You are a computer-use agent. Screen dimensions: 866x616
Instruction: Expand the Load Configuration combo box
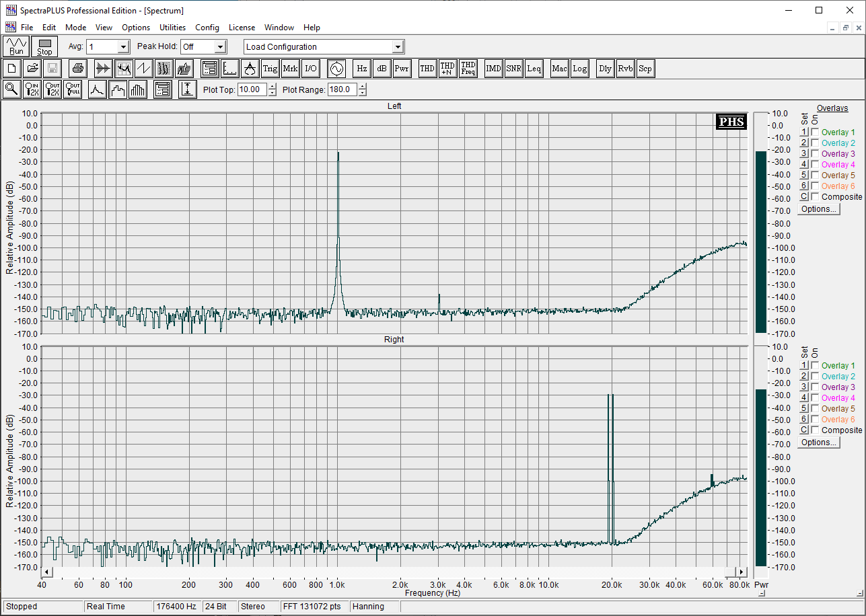[x=398, y=47]
